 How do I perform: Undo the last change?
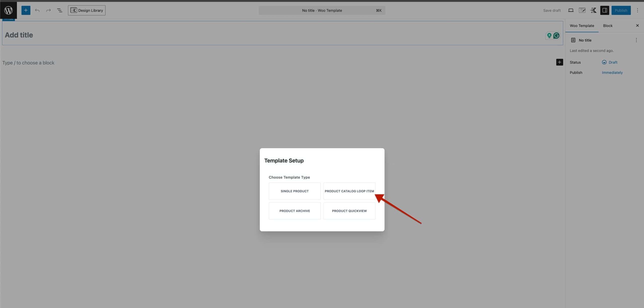coord(37,10)
